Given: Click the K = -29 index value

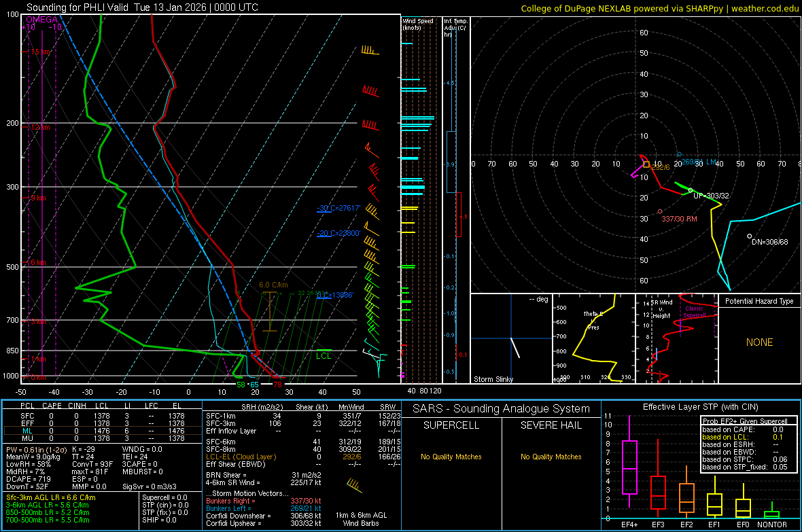Looking at the screenshot, I should point(84,449).
